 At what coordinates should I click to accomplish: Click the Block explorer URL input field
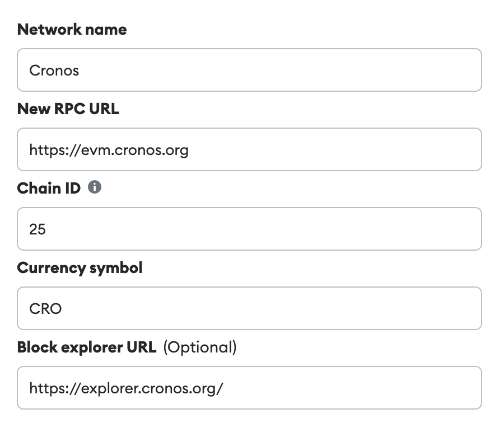(249, 388)
